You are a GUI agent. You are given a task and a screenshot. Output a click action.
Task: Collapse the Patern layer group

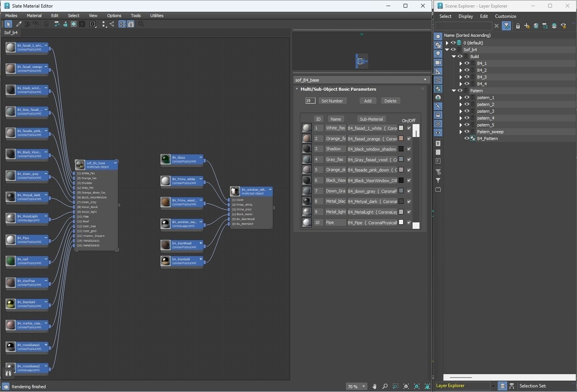454,91
